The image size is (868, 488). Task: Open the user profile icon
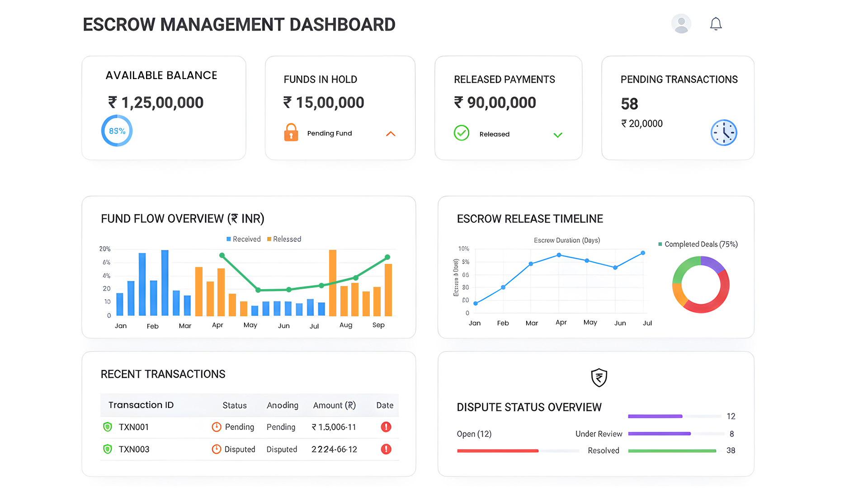[681, 23]
